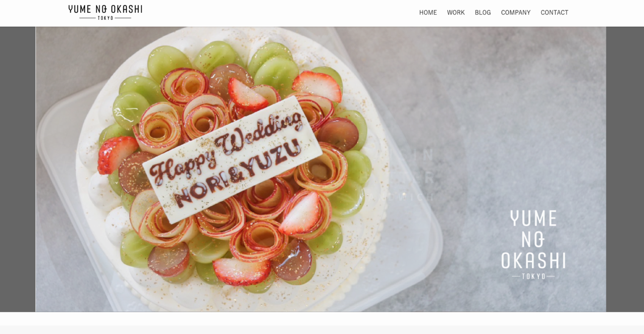The width and height of the screenshot is (644, 334).
Task: Select COMPANY in the top menu
Action: (516, 12)
